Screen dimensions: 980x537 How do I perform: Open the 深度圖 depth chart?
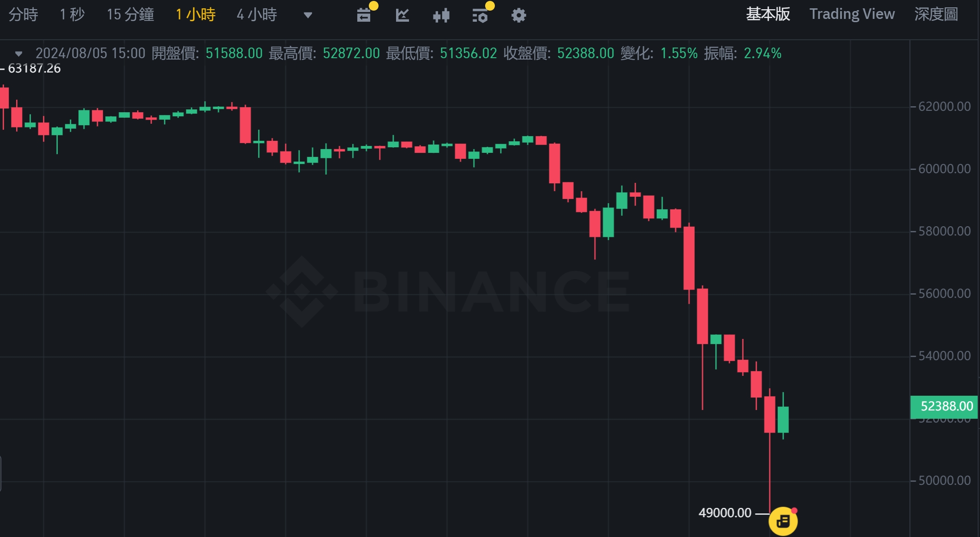click(936, 14)
